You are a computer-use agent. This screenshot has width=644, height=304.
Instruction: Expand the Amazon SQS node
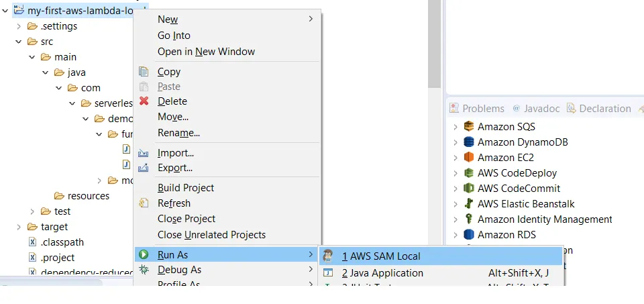(x=455, y=127)
